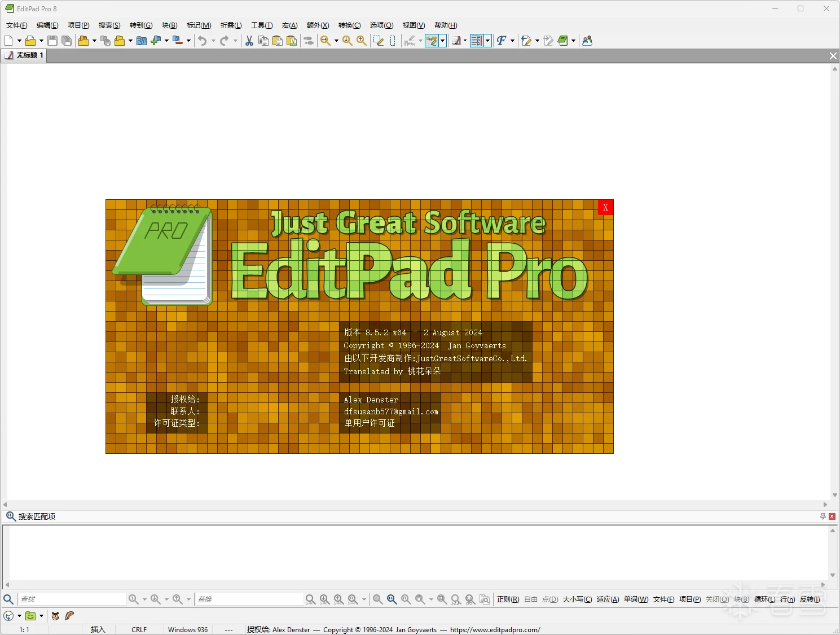This screenshot has height=635, width=840.
Task: Click the remove-from-project red minus icon
Action: (177, 41)
